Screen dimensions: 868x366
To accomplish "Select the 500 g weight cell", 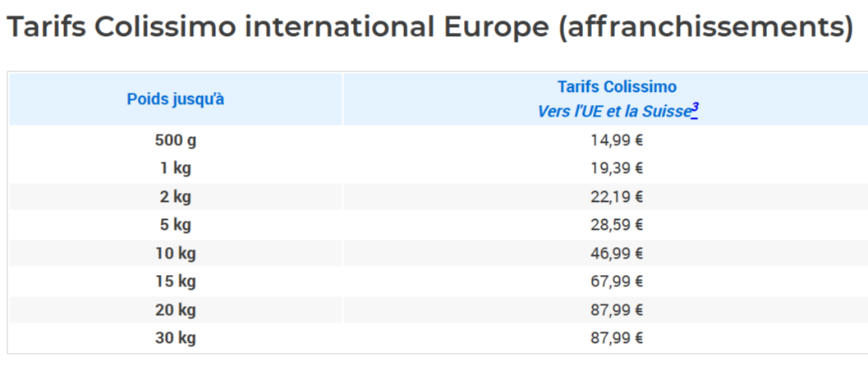I will [x=176, y=140].
